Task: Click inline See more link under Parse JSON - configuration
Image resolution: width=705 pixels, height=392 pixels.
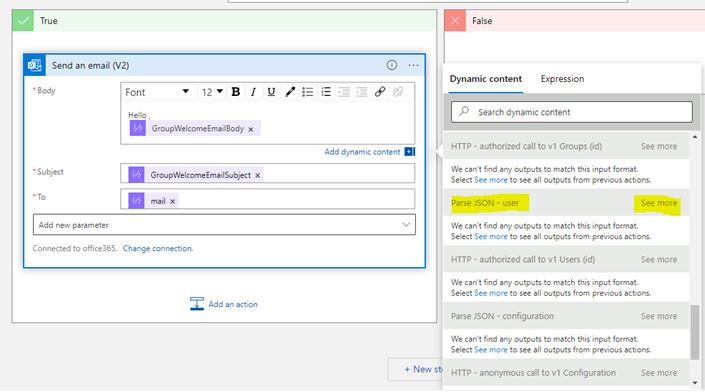Action: [491, 350]
